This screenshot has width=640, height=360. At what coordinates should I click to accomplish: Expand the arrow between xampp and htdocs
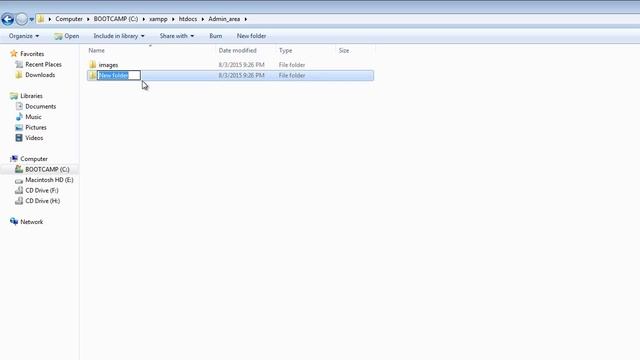[x=173, y=19]
